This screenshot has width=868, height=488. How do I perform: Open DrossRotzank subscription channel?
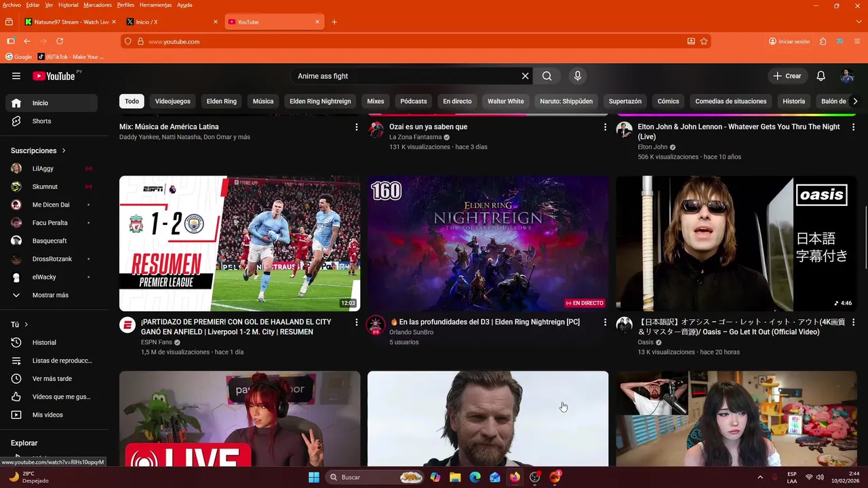(52, 259)
